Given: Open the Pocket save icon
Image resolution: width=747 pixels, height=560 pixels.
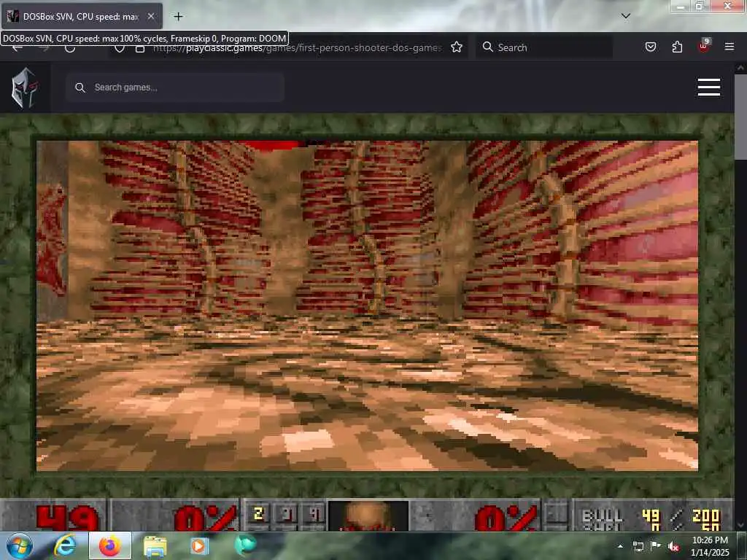Looking at the screenshot, I should [x=651, y=47].
